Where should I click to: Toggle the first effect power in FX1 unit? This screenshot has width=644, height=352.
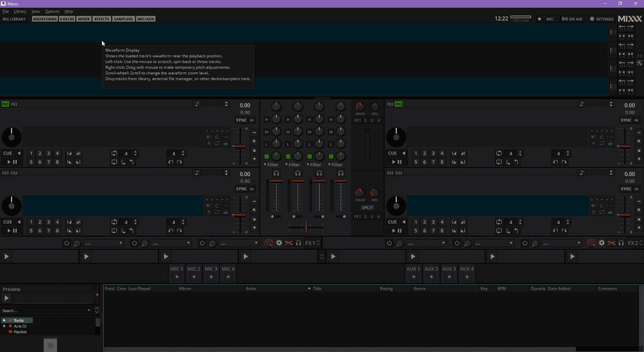tap(67, 243)
